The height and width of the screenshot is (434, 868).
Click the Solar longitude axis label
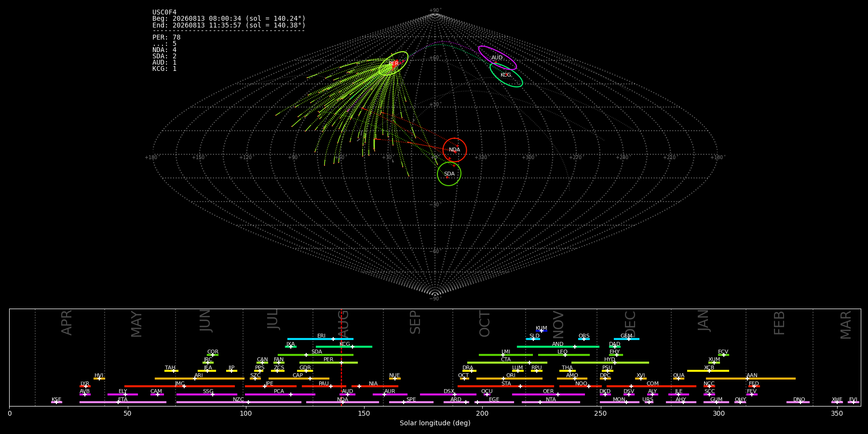[435, 423]
